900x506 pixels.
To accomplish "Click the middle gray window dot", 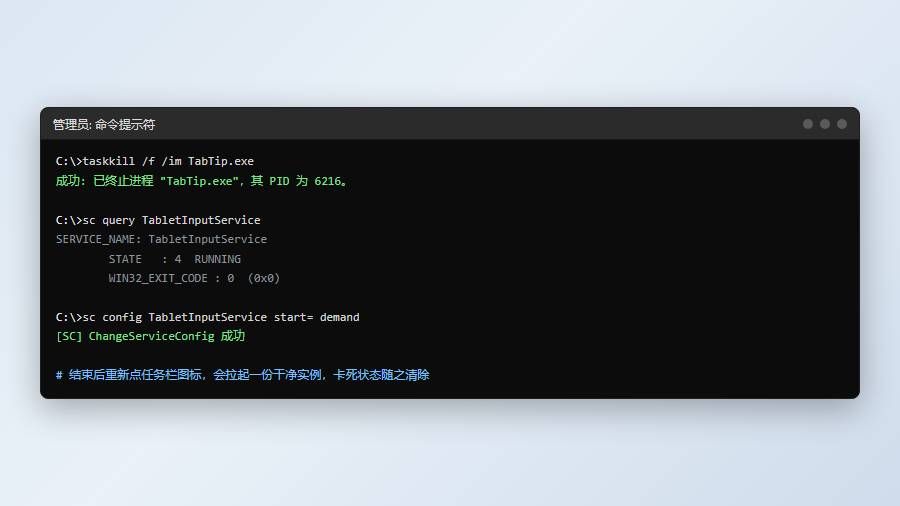I will (x=825, y=124).
